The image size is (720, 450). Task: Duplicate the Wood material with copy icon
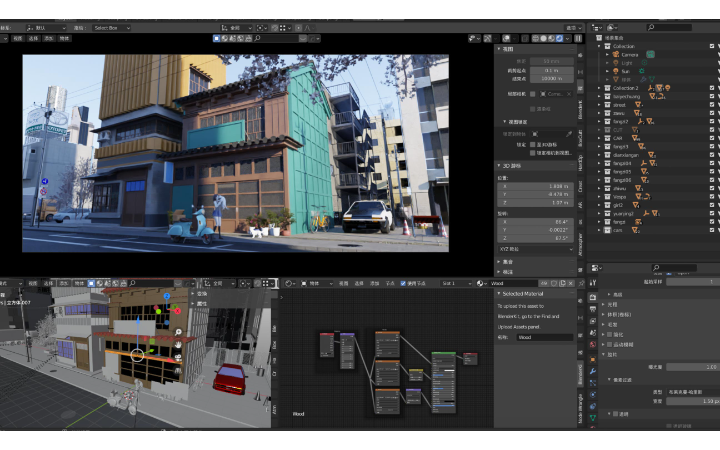point(562,283)
